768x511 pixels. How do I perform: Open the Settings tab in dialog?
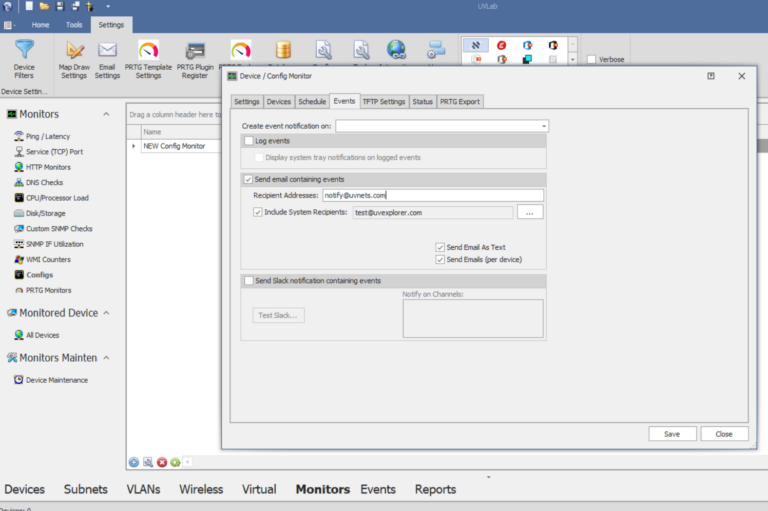(x=246, y=101)
